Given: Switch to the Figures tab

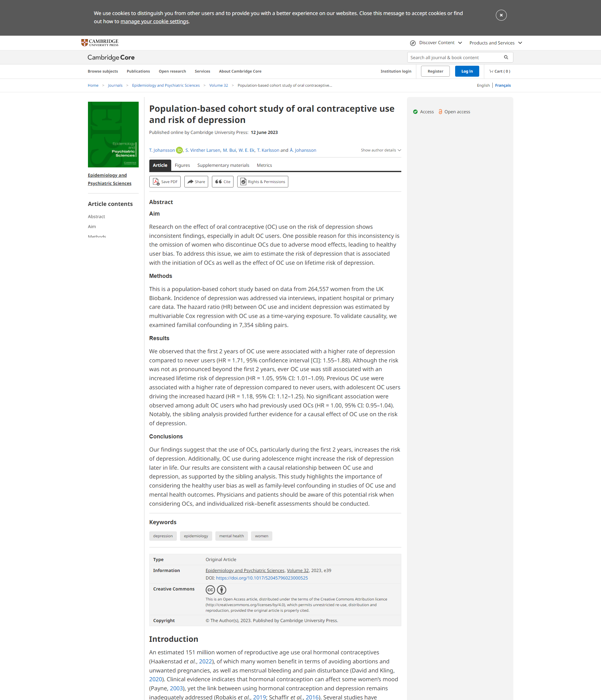Looking at the screenshot, I should click(182, 165).
